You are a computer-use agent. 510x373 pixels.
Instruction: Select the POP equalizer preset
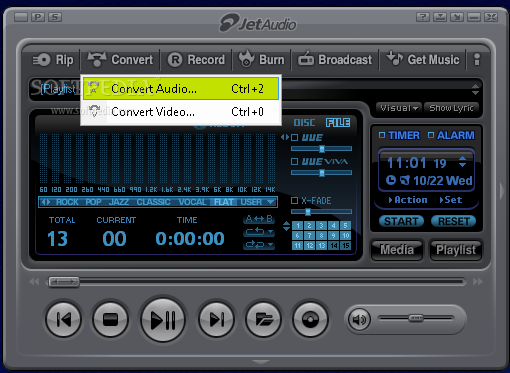(93, 202)
